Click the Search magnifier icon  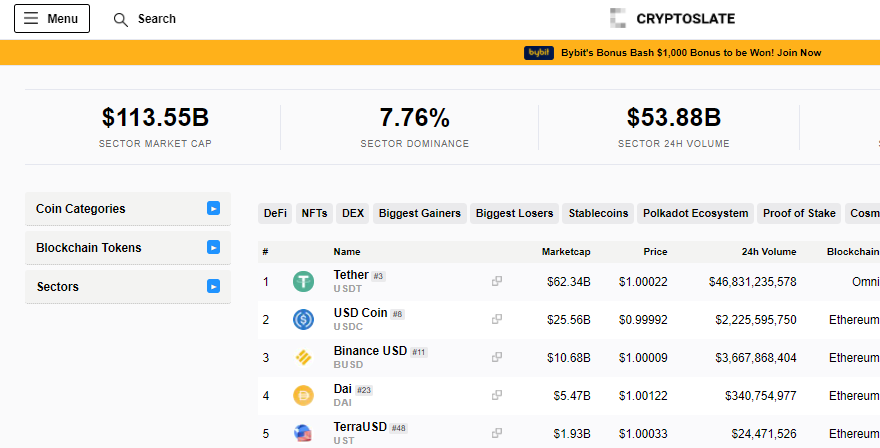[x=121, y=20]
